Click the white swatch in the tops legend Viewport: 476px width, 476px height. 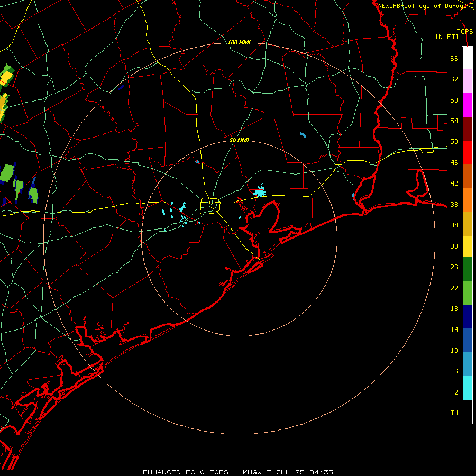467,58
